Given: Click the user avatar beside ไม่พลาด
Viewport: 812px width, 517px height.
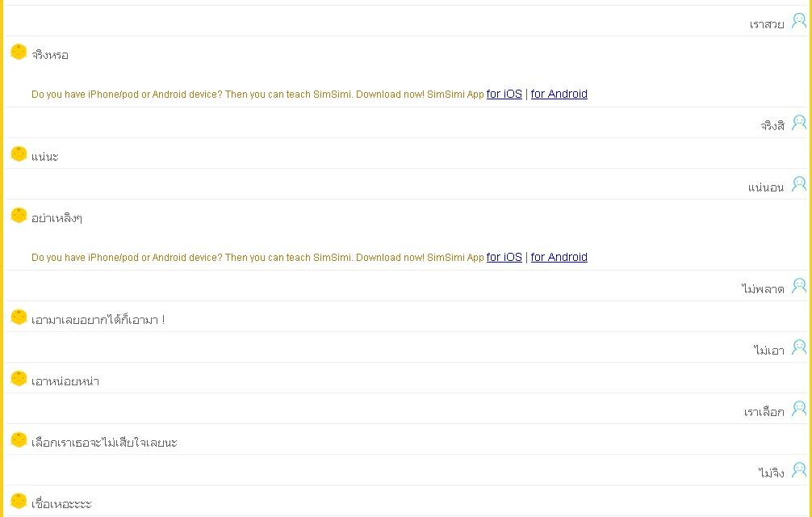Looking at the screenshot, I should click(x=799, y=286).
